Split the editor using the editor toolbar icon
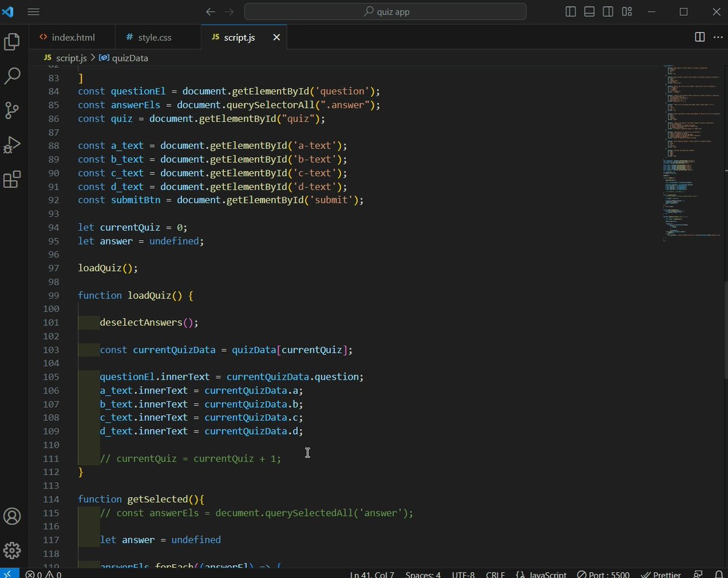The height and width of the screenshot is (578, 728). (x=700, y=37)
